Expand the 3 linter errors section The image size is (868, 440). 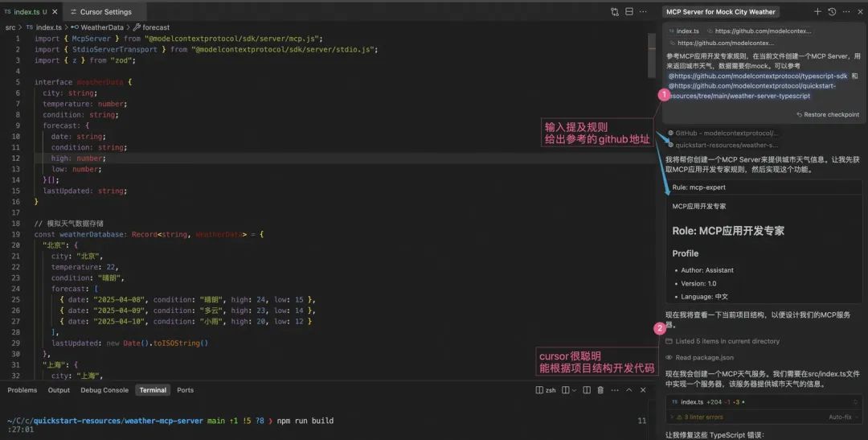click(x=699, y=417)
